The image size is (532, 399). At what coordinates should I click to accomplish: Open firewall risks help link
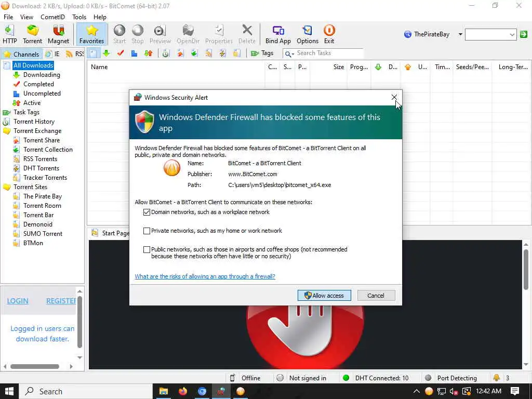(x=205, y=276)
